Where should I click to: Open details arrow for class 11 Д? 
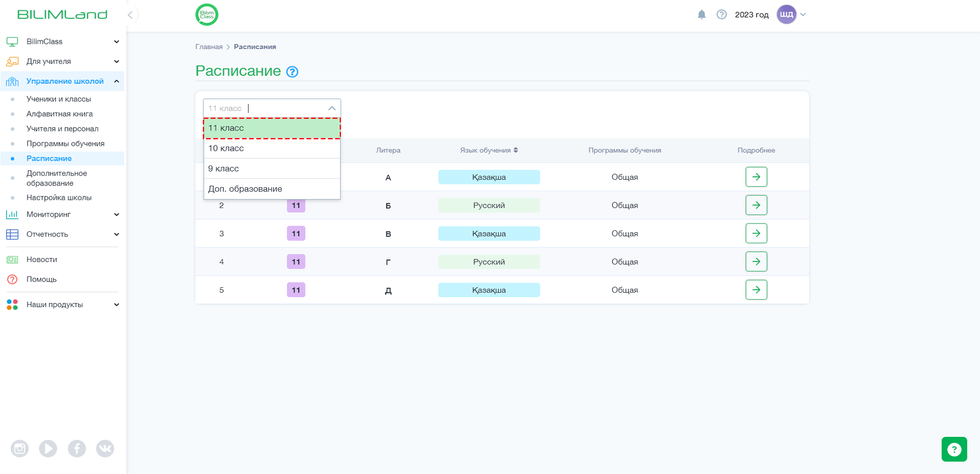pyautogui.click(x=756, y=290)
